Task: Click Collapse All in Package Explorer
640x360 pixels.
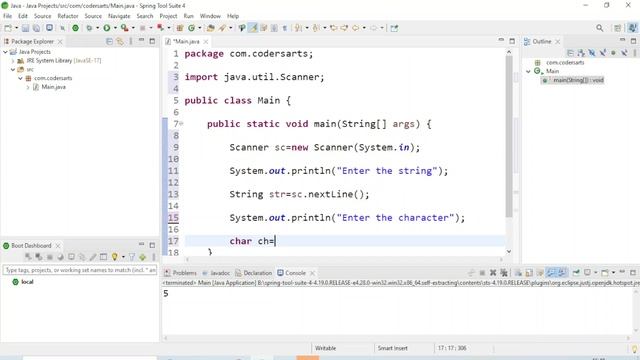Action: (x=109, y=41)
